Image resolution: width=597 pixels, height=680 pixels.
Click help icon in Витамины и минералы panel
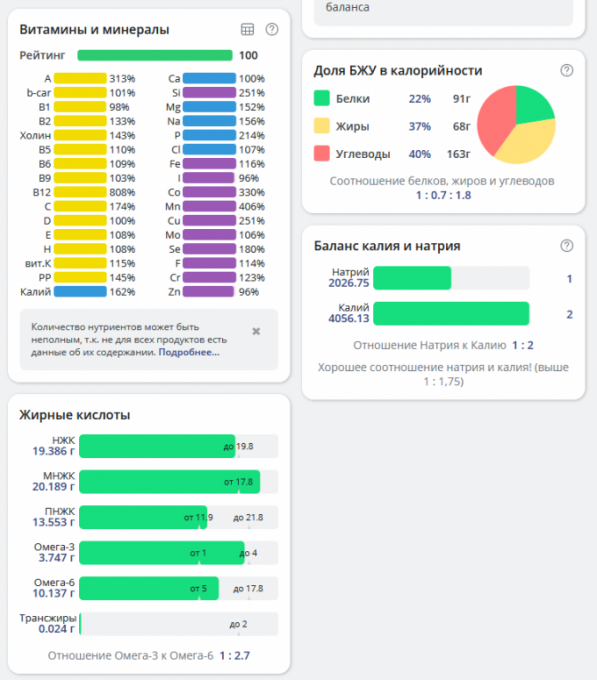tap(272, 29)
